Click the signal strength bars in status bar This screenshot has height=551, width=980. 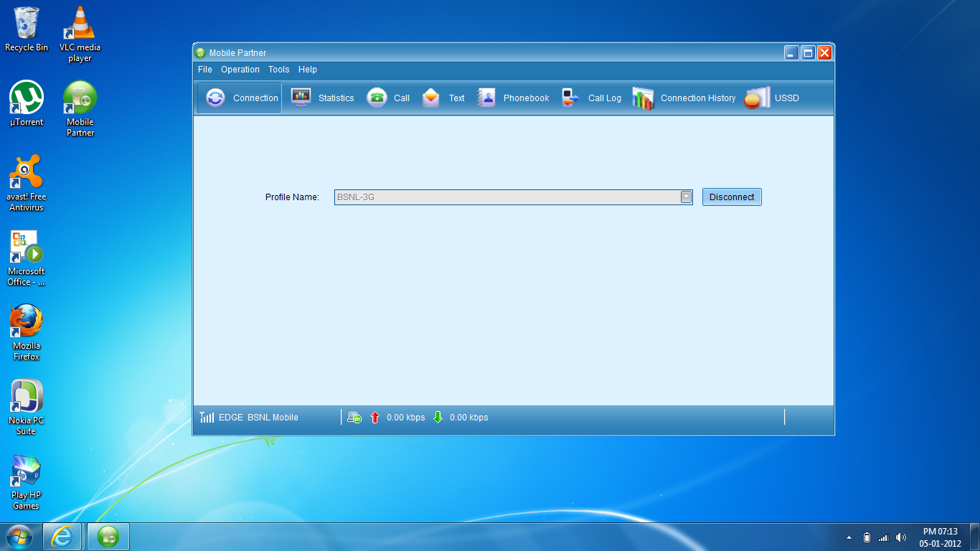click(207, 418)
